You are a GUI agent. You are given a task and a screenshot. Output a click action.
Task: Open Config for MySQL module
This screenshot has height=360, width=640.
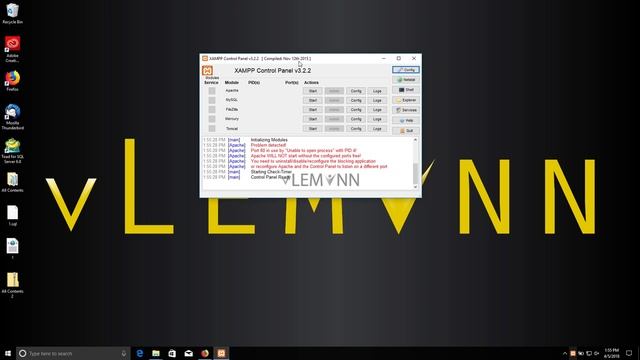pos(356,100)
